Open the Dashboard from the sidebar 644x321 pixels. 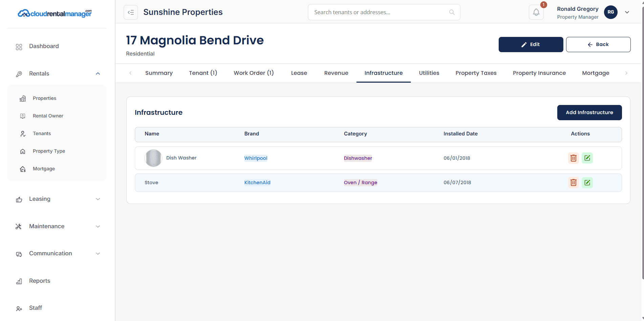tap(44, 46)
